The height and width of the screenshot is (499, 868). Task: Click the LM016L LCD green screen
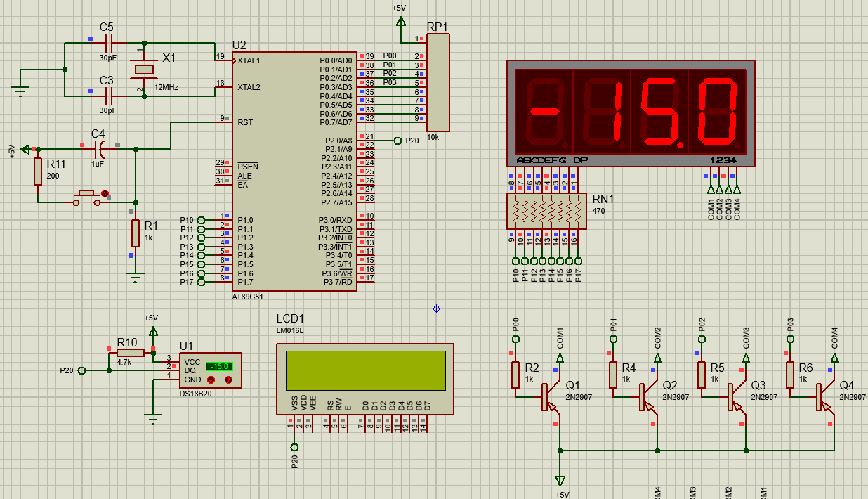tap(365, 370)
